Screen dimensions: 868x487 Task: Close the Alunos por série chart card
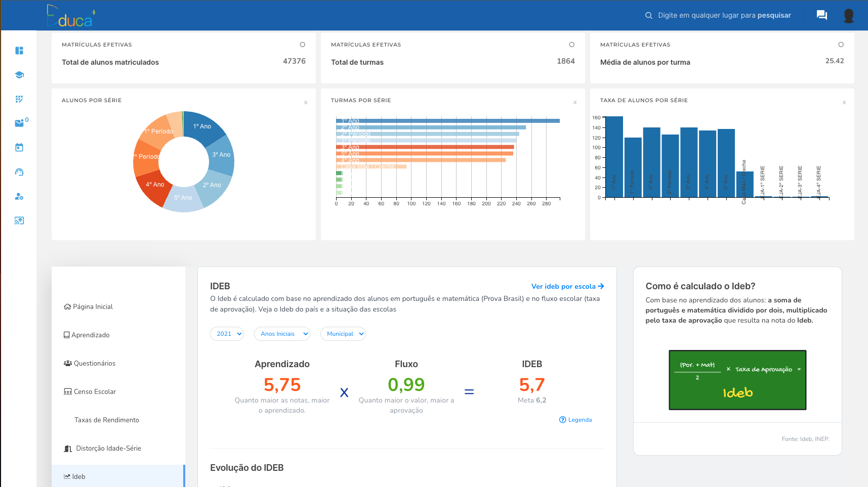click(x=306, y=103)
